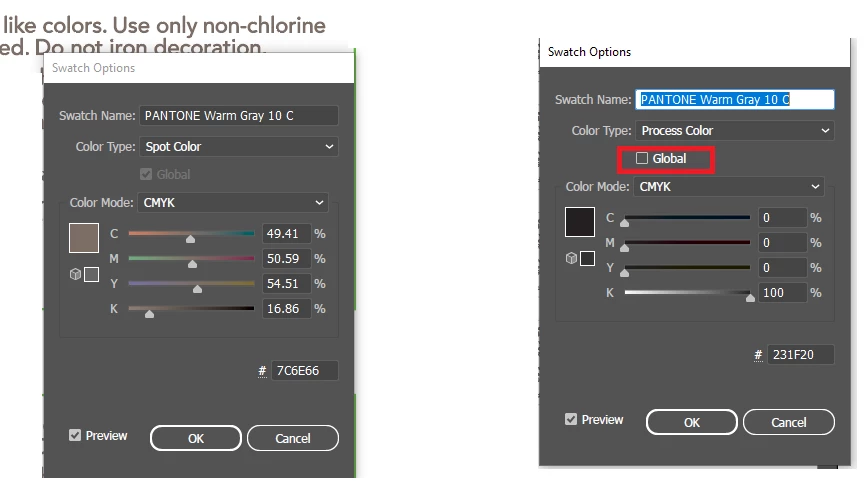
Task: Click the Y value field showing 54.51
Action: (286, 283)
